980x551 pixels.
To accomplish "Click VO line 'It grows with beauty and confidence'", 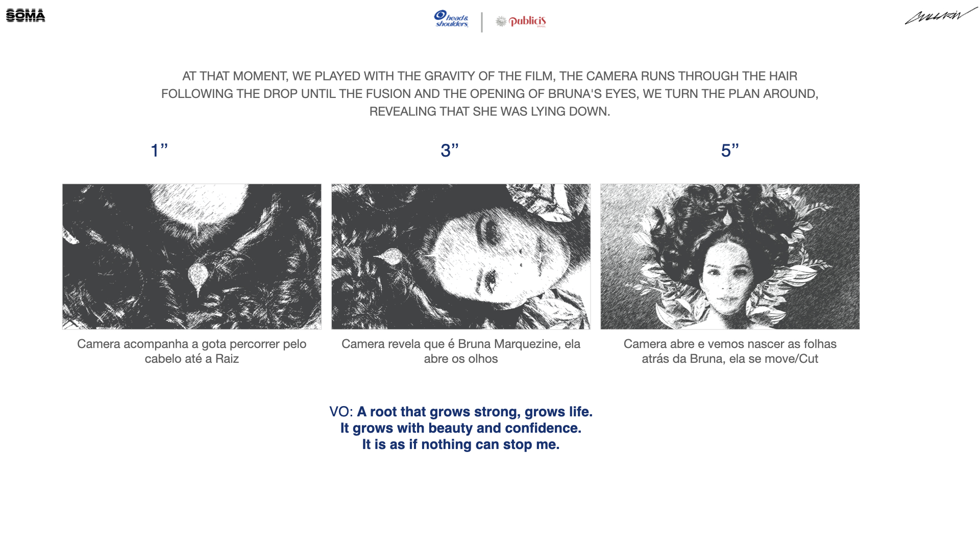I will tap(461, 428).
